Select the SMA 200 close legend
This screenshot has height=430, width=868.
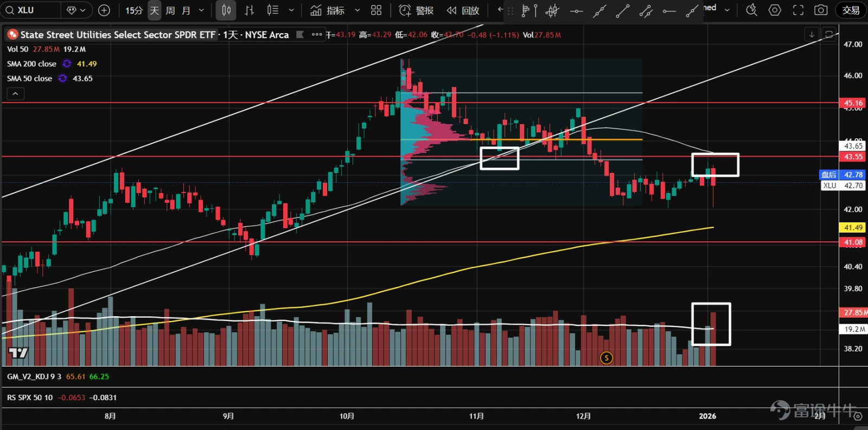click(31, 64)
